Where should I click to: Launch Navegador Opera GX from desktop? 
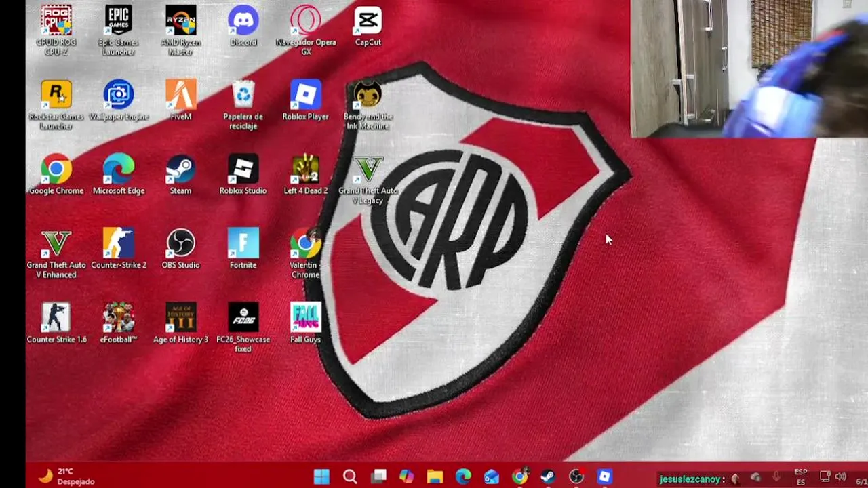[306, 30]
